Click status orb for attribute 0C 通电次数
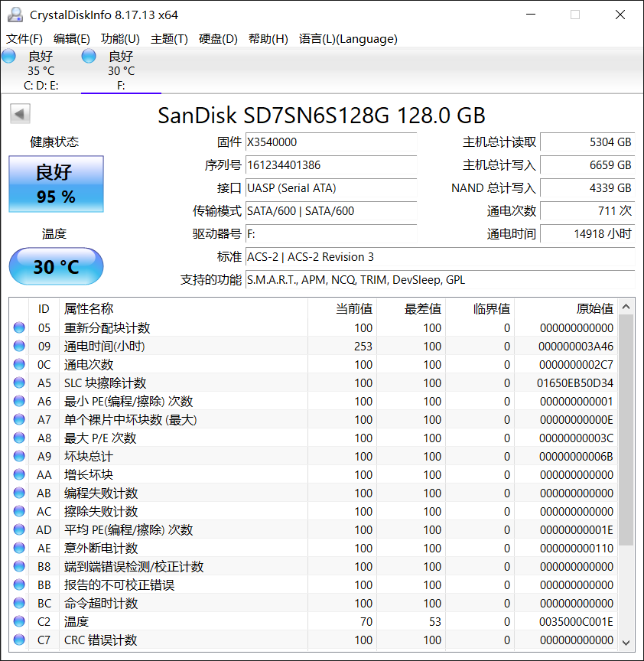 point(19,364)
